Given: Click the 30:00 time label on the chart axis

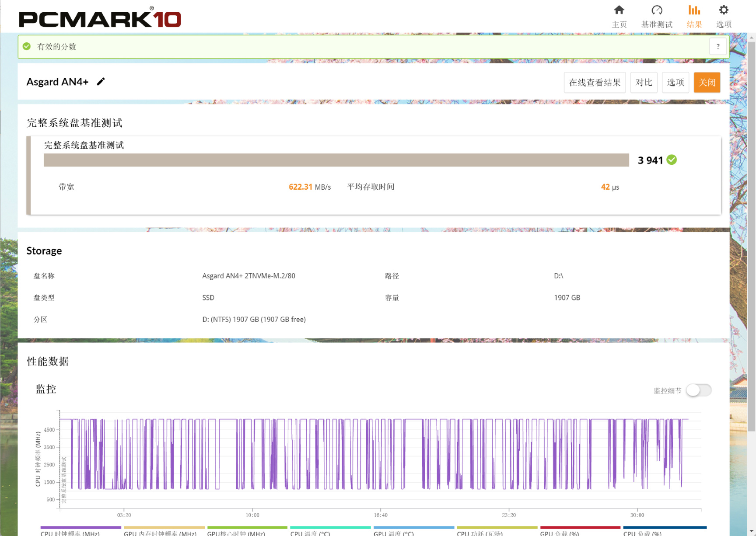Looking at the screenshot, I should (637, 515).
